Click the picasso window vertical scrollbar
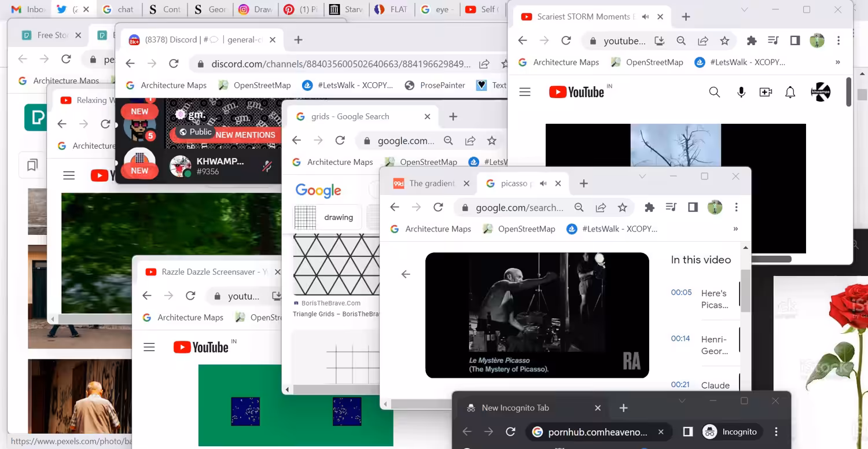This screenshot has width=868, height=449. (x=746, y=292)
